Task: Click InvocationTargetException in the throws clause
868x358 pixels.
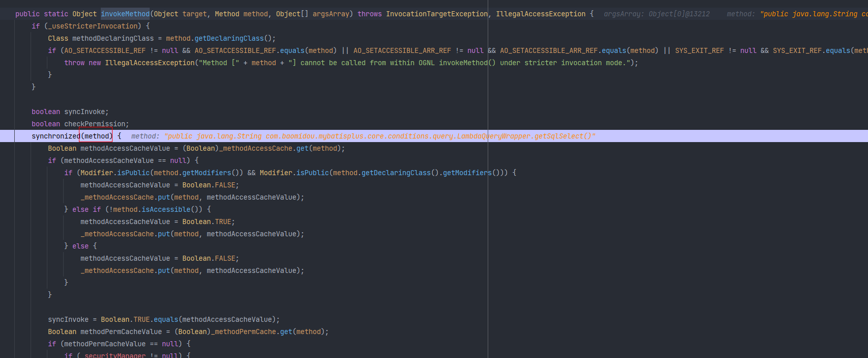Action: coord(436,14)
